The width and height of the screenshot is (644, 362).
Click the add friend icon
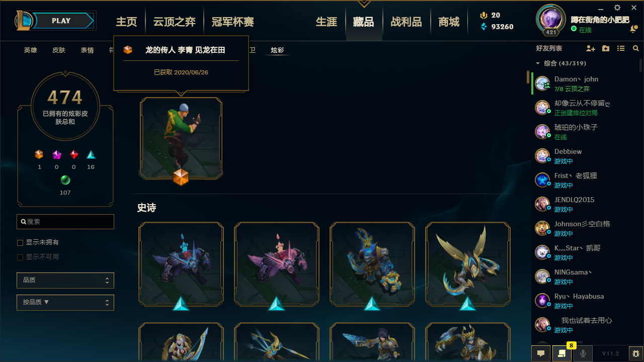[591, 48]
